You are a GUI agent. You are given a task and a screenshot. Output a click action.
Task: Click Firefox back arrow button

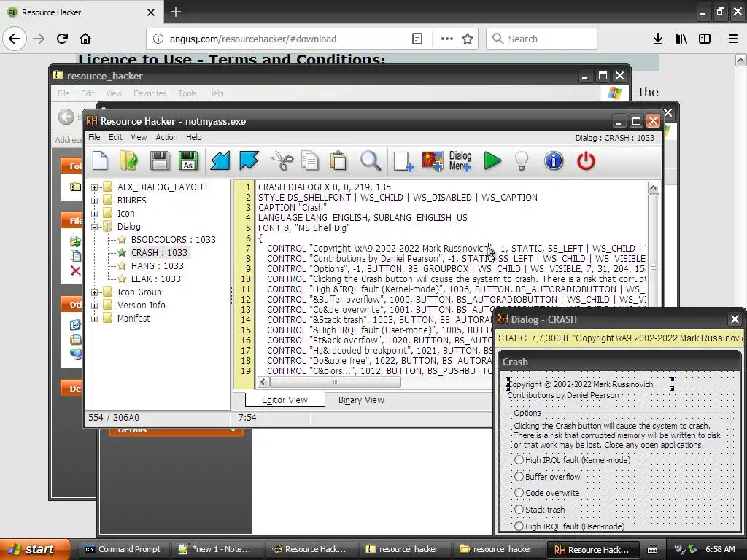(x=15, y=39)
